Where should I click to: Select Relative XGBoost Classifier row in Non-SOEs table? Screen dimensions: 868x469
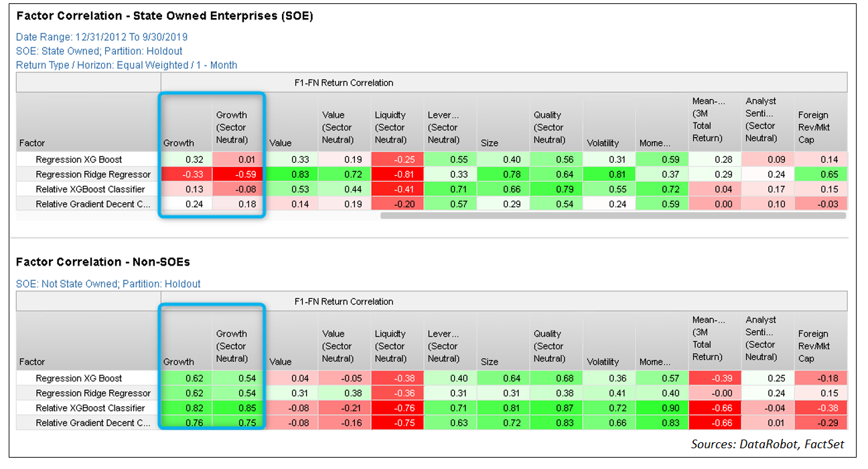pyautogui.click(x=90, y=408)
